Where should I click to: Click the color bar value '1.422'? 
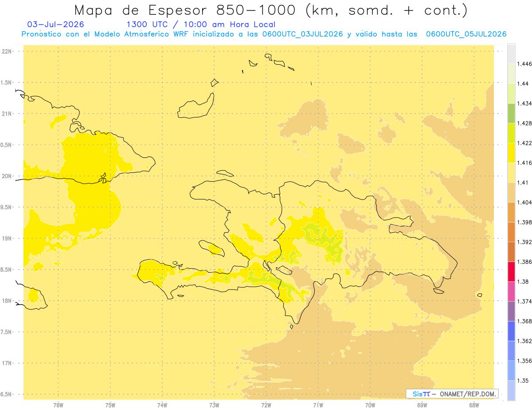[524, 143]
